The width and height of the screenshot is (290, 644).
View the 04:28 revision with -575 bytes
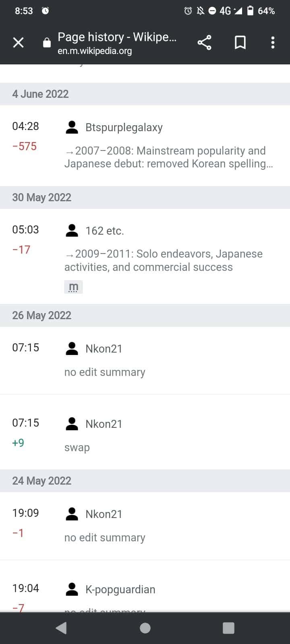(x=25, y=126)
